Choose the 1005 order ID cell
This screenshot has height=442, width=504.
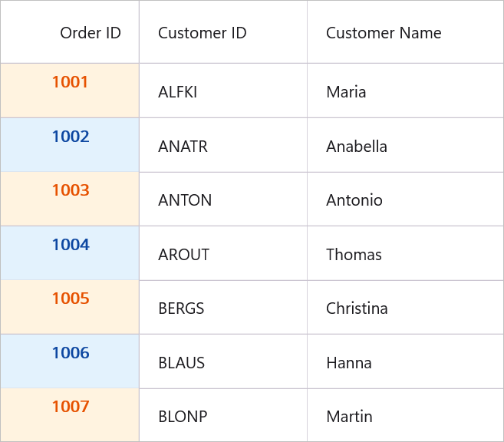[x=70, y=307]
